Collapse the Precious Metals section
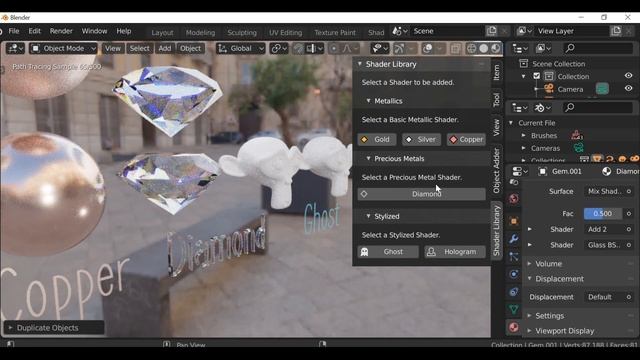 coord(369,158)
